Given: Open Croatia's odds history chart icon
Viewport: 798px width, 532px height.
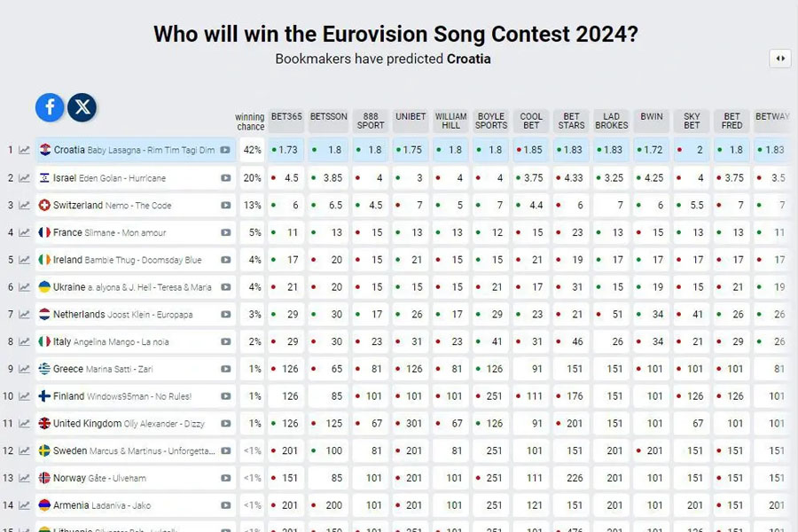Looking at the screenshot, I should [x=24, y=150].
